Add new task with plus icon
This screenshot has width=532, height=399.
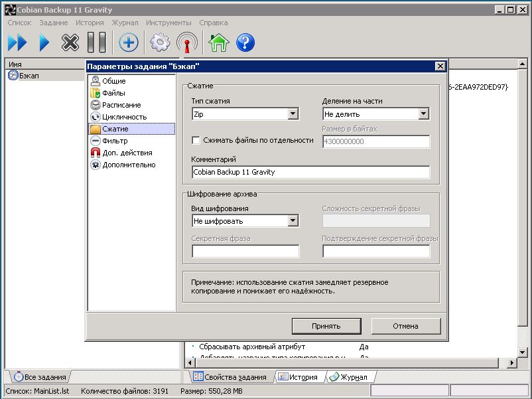click(128, 42)
